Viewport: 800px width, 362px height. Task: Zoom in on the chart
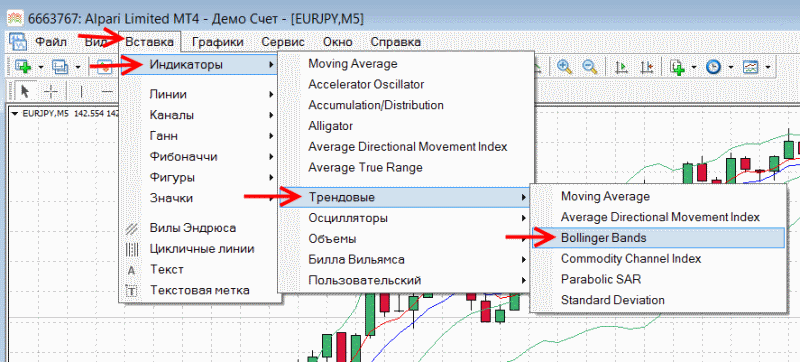[564, 67]
